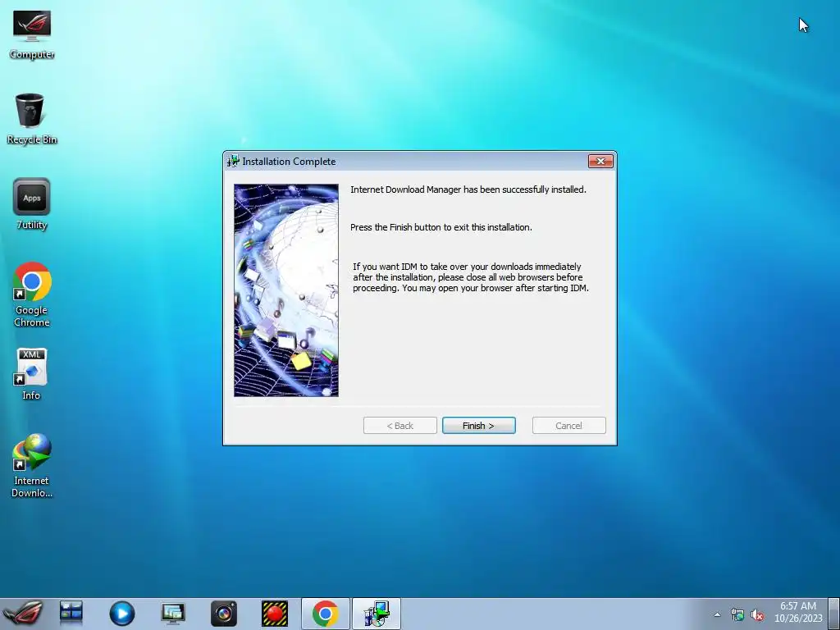
Task: Open the monitor display taskbar icon
Action: (x=172, y=614)
